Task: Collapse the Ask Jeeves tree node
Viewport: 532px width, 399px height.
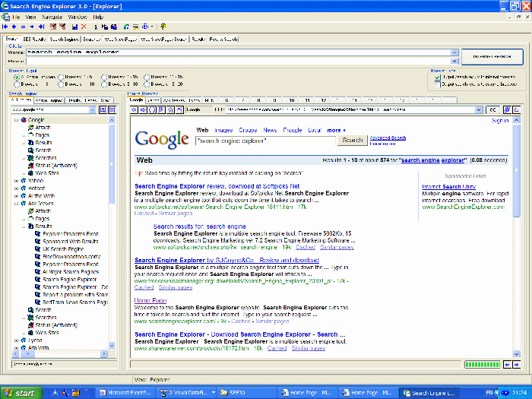Action: pyautogui.click(x=16, y=204)
